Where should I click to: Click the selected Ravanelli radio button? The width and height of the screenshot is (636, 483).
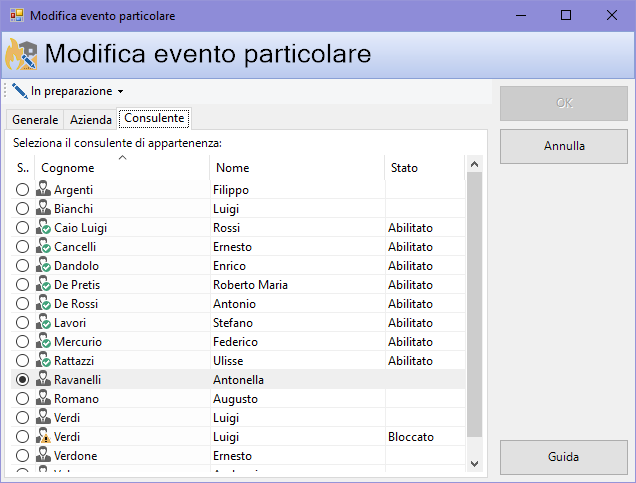pyautogui.click(x=22, y=380)
